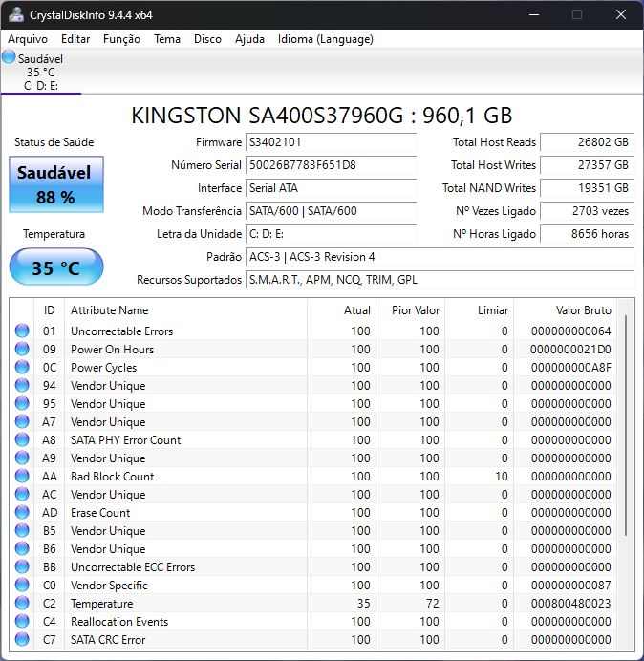Click the Interface field Serial ATA
Screen dimensions: 644x661
[x=331, y=188]
